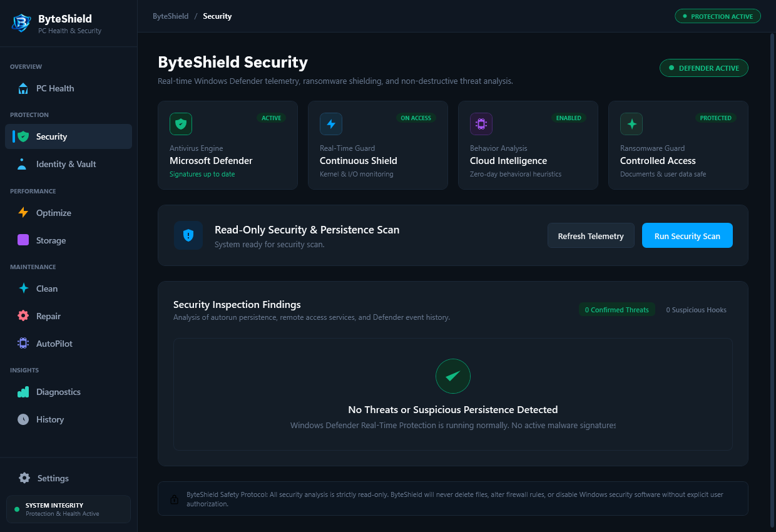Click the ON ACCESS badge

coord(416,118)
